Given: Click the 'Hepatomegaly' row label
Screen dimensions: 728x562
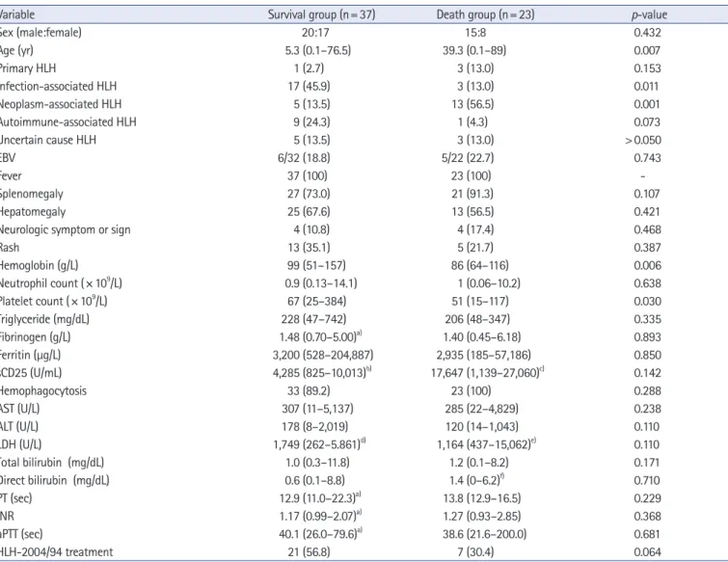Looking at the screenshot, I should (x=33, y=212).
